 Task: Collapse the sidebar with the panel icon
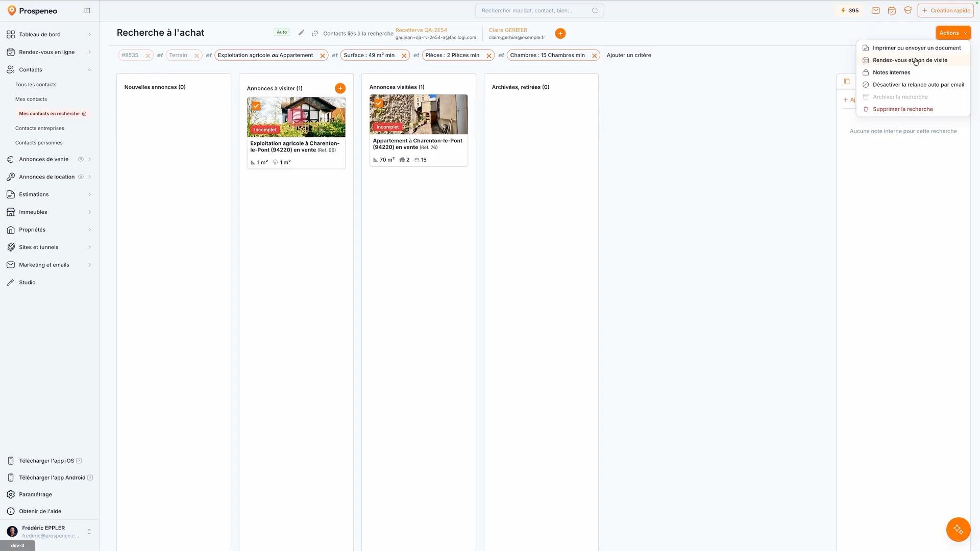[87, 11]
